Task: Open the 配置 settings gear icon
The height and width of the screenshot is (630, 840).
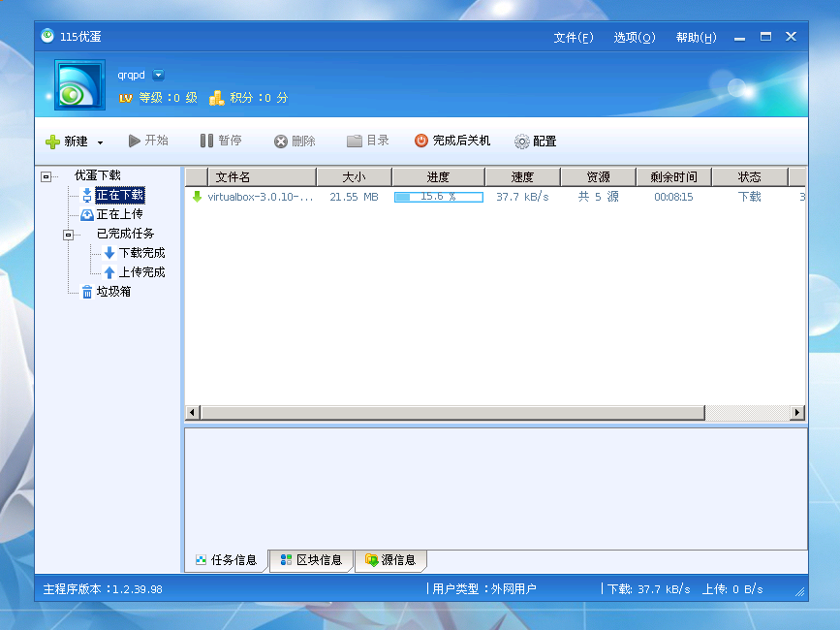Action: point(522,142)
